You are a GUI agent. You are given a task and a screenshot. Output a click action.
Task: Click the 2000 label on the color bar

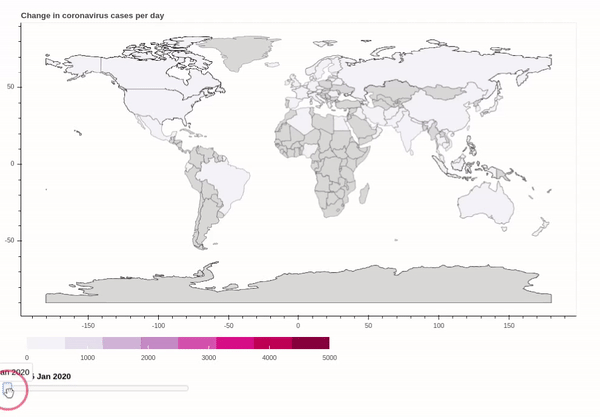148,358
